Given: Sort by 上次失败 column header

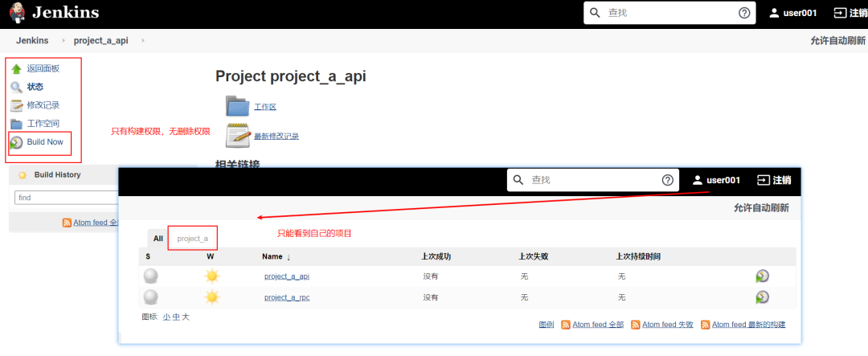Looking at the screenshot, I should pos(534,257).
